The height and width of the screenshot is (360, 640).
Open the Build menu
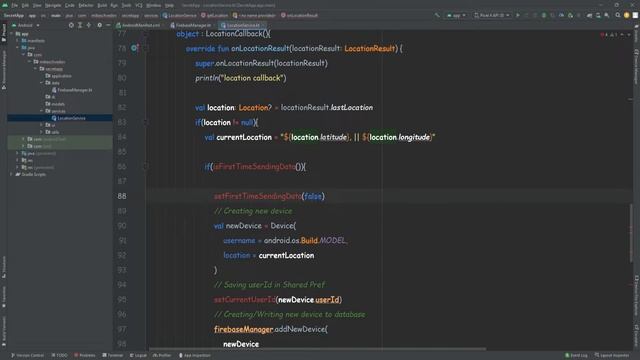(102, 5)
